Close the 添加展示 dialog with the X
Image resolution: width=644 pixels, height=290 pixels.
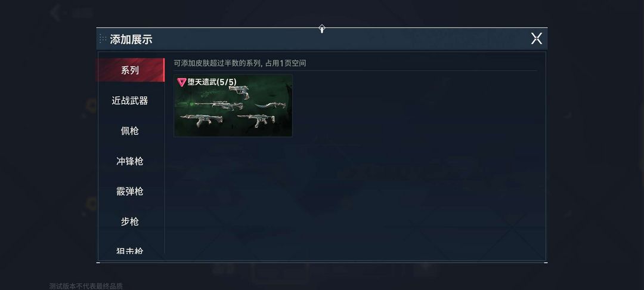click(537, 39)
